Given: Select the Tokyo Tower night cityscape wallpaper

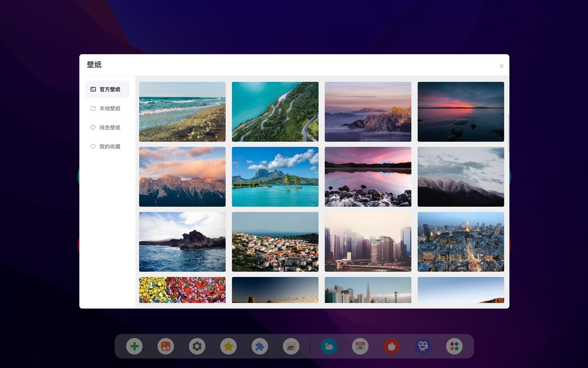Looking at the screenshot, I should point(461,241).
